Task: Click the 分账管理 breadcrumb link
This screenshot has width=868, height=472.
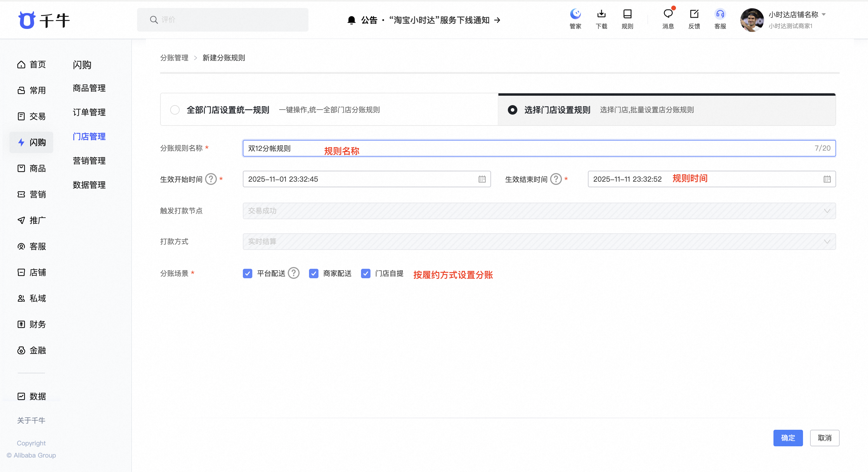Action: tap(174, 58)
